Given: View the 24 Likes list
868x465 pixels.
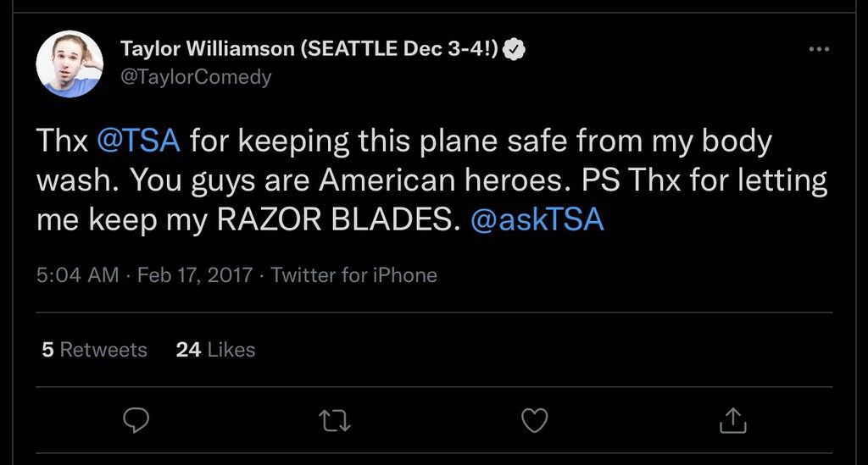Looking at the screenshot, I should pyautogui.click(x=215, y=350).
